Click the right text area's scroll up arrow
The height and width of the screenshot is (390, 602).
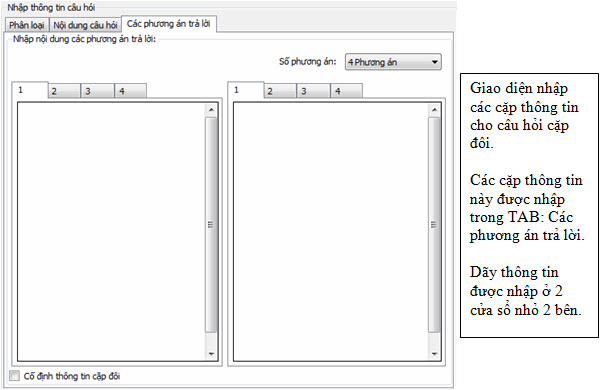434,110
